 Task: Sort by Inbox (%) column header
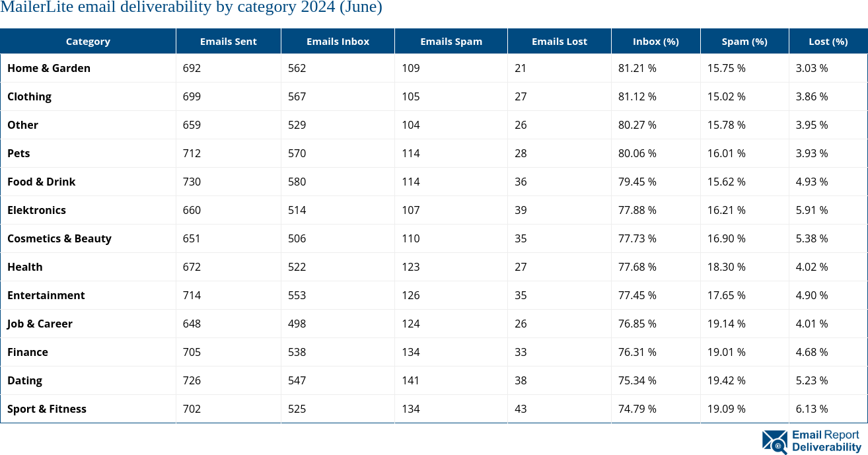[656, 41]
